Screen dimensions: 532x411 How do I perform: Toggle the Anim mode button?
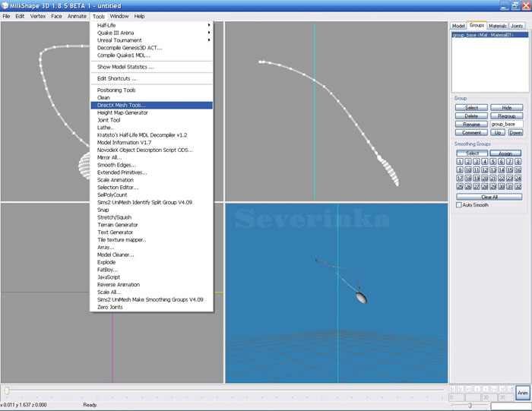coord(522,393)
